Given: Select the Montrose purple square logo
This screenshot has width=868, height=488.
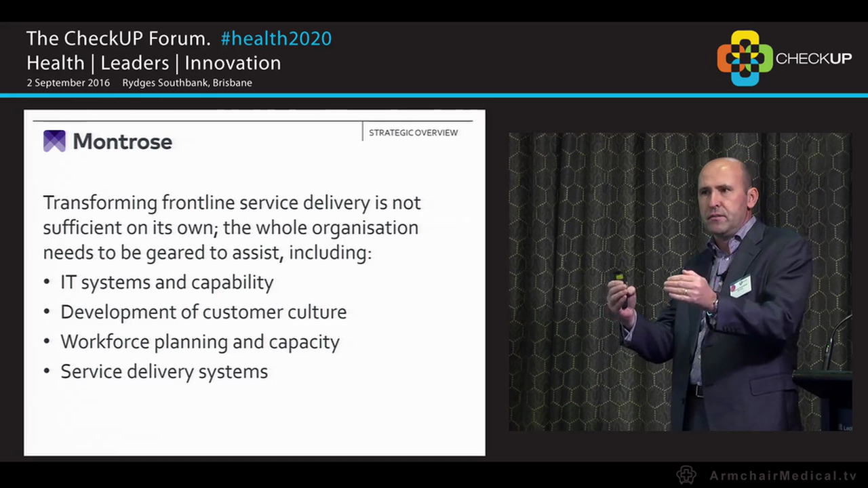Looking at the screenshot, I should [x=54, y=141].
